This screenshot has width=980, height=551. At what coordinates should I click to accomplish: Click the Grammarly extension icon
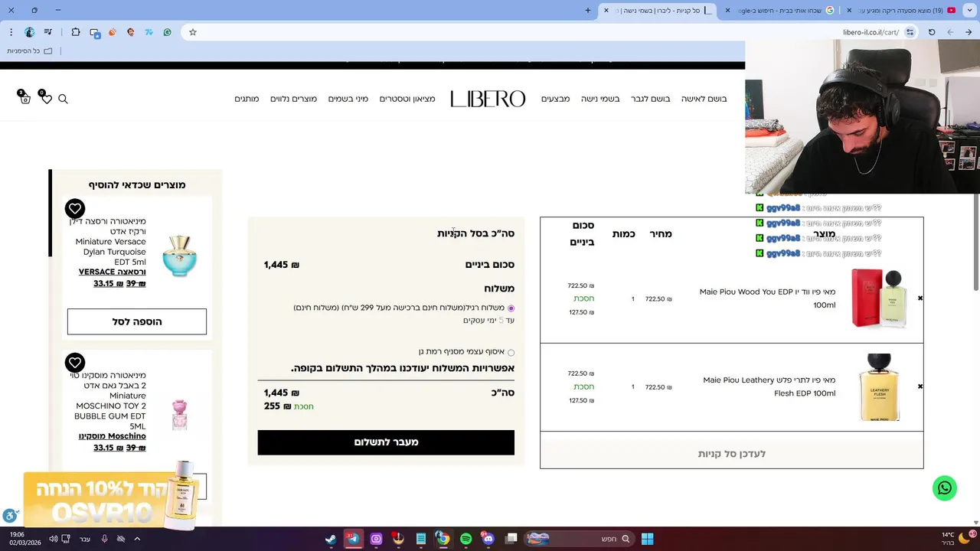coord(168,32)
